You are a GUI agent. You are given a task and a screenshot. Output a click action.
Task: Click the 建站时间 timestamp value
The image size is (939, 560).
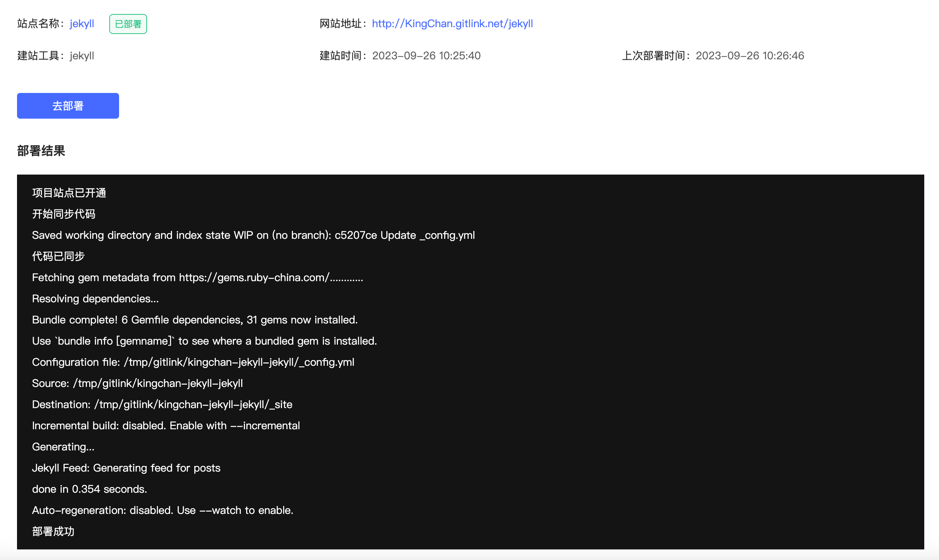426,56
